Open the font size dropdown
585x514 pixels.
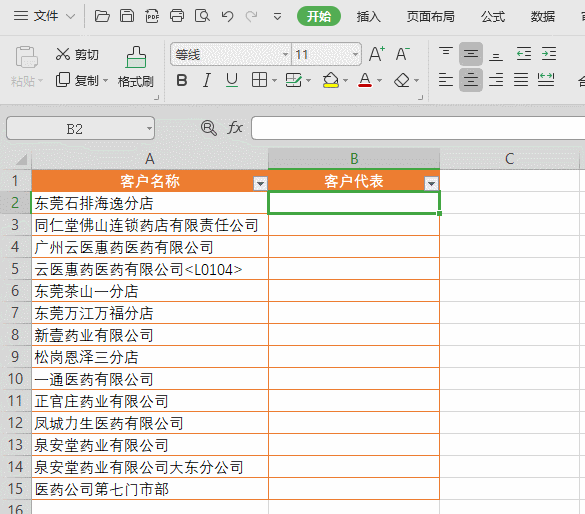(x=355, y=54)
